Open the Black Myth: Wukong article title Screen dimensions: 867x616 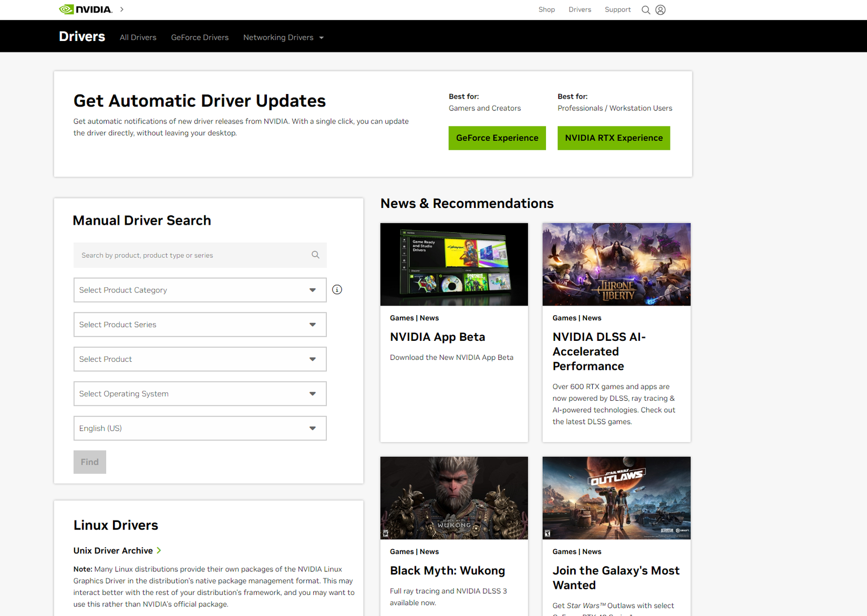point(447,571)
